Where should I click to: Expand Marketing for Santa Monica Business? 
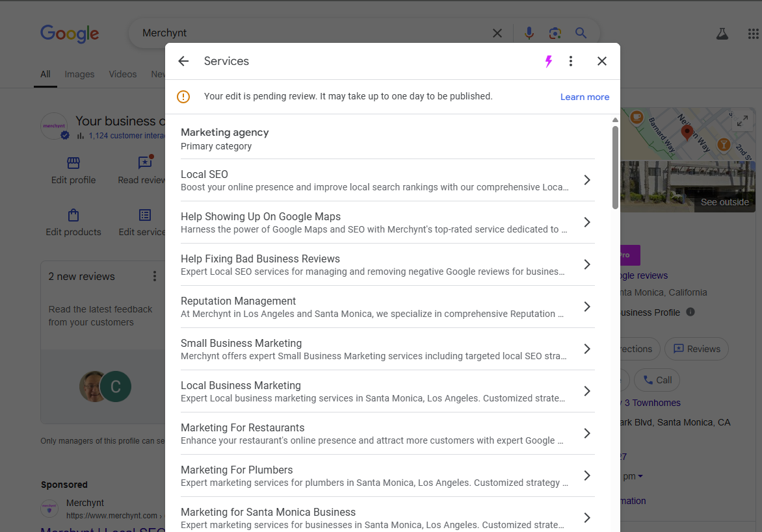click(388, 518)
